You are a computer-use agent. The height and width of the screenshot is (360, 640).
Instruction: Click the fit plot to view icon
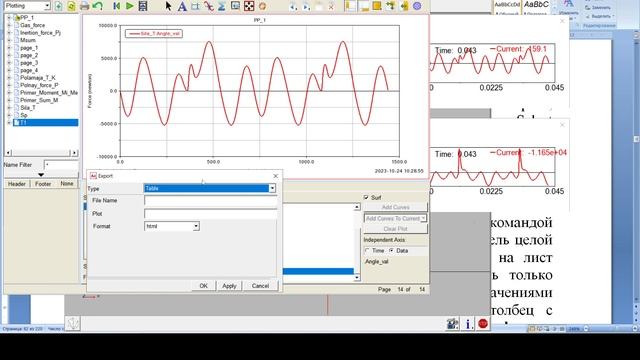pyautogui.click(x=249, y=6)
